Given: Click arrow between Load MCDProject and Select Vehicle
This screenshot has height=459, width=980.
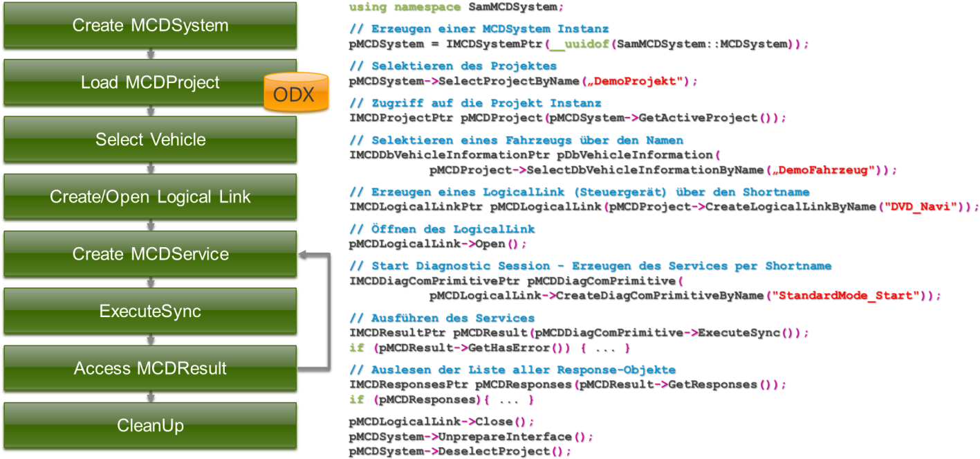Looking at the screenshot, I should [x=150, y=111].
